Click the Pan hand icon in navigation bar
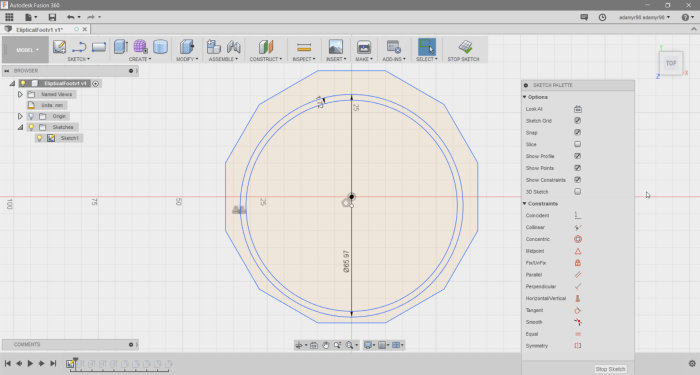Screen dimensions: 700x375 [325, 345]
